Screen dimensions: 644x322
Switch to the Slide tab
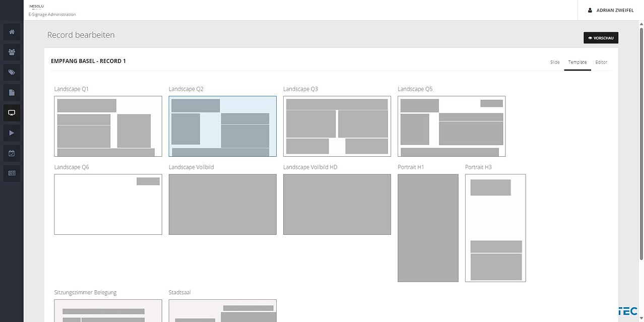click(x=555, y=62)
